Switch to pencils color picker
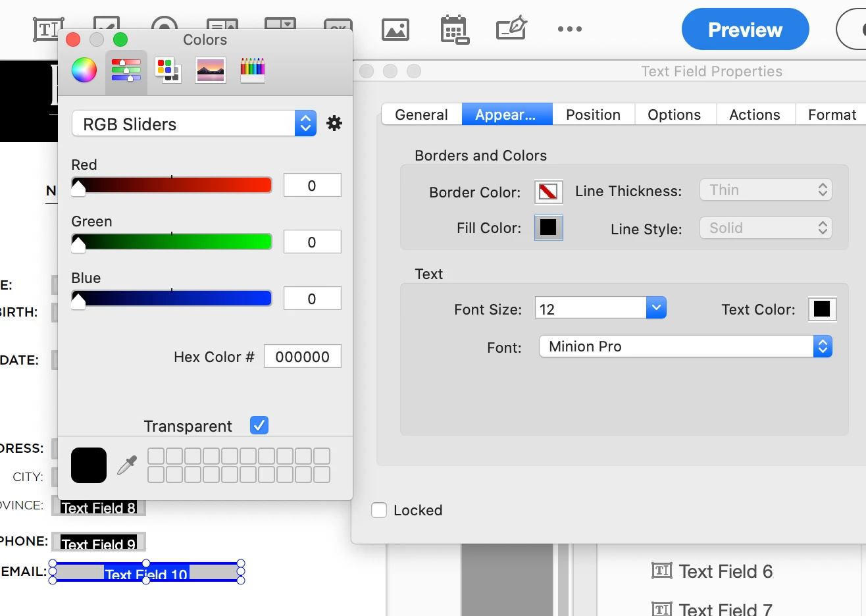Screen dimensions: 866x616 click(x=253, y=70)
